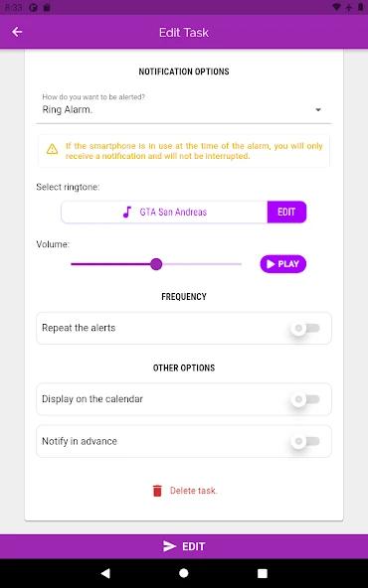Click the purple EDIT ringtone button
The image size is (368, 588).
[286, 212]
